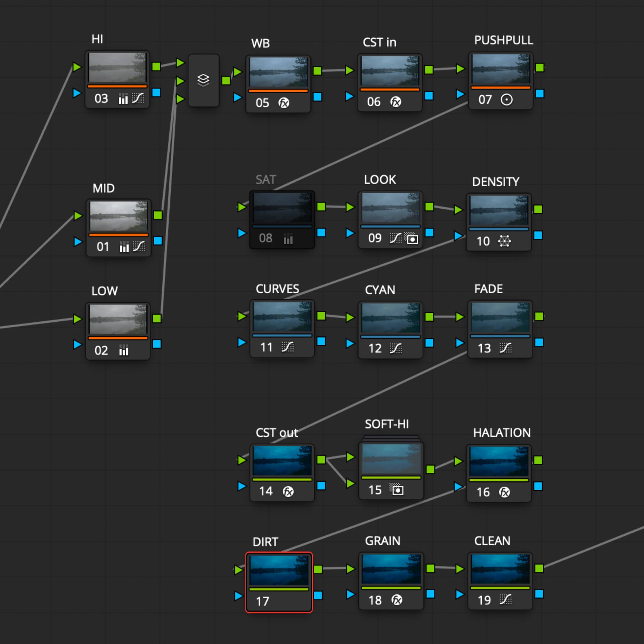This screenshot has height=644, width=644.
Task: Select the CYAN node thumbnail
Action: click(390, 318)
